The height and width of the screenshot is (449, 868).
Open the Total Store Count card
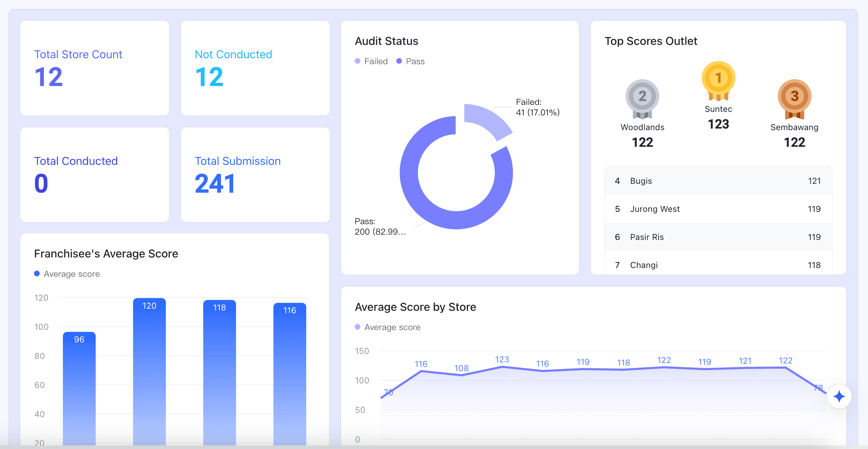click(x=95, y=68)
